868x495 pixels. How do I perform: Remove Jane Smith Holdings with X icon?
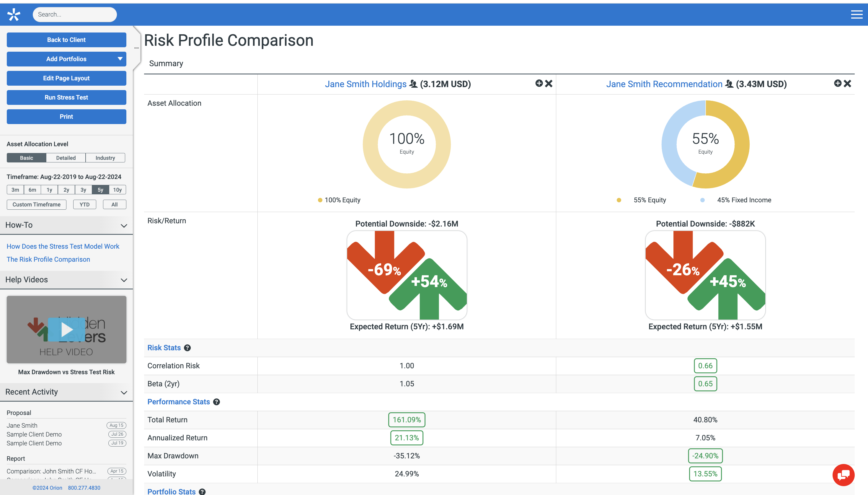[549, 84]
